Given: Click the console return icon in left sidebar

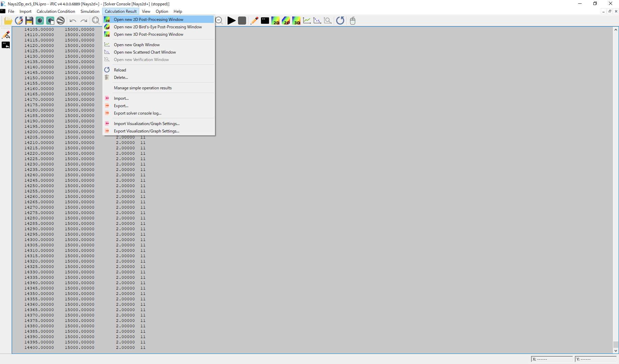Looking at the screenshot, I should coord(6,45).
